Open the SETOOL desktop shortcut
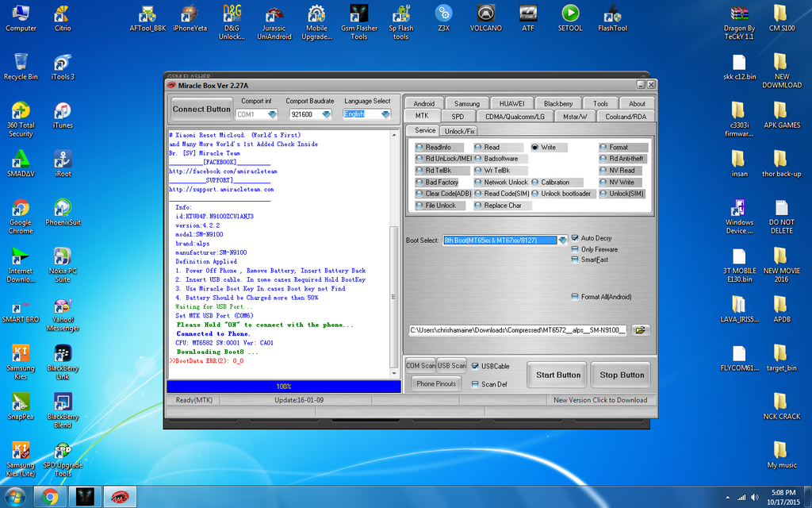 [570, 19]
